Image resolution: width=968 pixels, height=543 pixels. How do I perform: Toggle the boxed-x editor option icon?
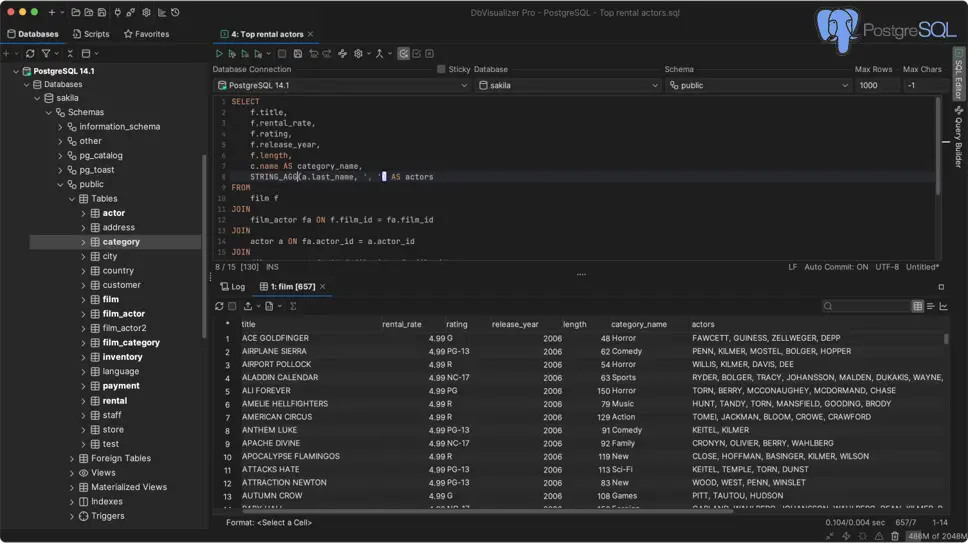tap(430, 54)
